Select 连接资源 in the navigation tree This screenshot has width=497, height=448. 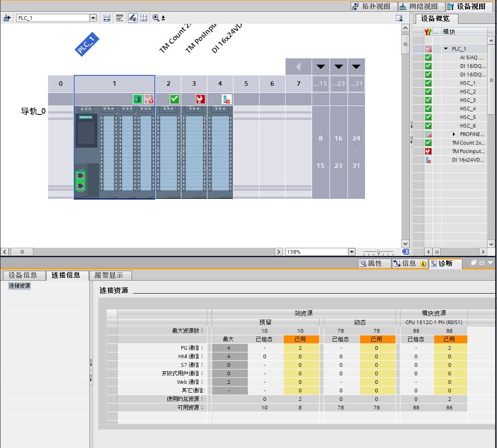[19, 286]
